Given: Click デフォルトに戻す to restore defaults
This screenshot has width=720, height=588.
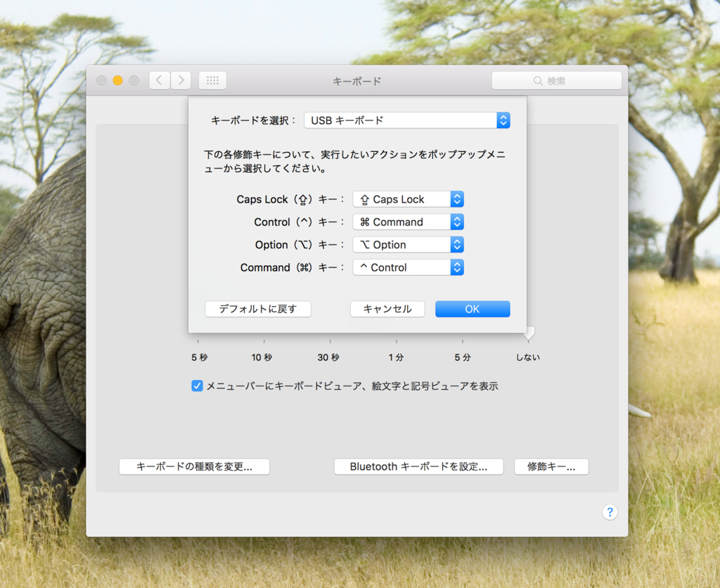Looking at the screenshot, I should 257,309.
